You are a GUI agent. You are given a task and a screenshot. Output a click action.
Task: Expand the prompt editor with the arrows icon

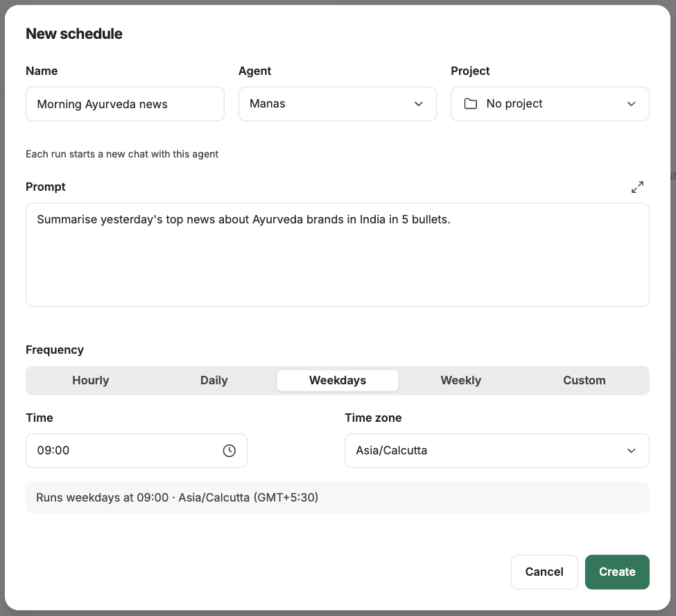click(x=637, y=187)
